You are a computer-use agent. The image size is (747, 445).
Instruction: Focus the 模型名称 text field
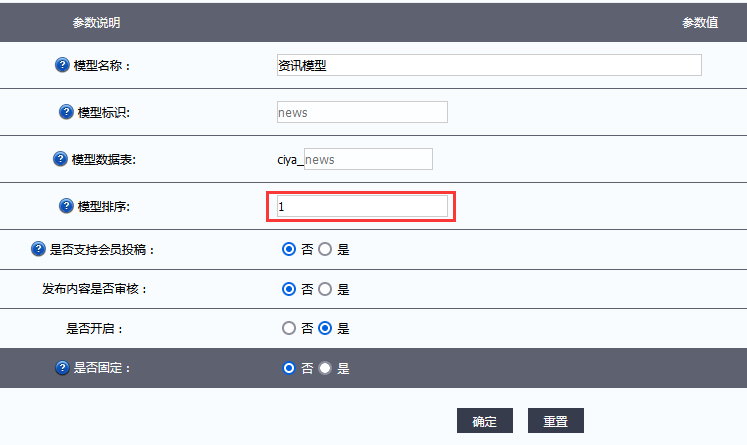coord(488,65)
